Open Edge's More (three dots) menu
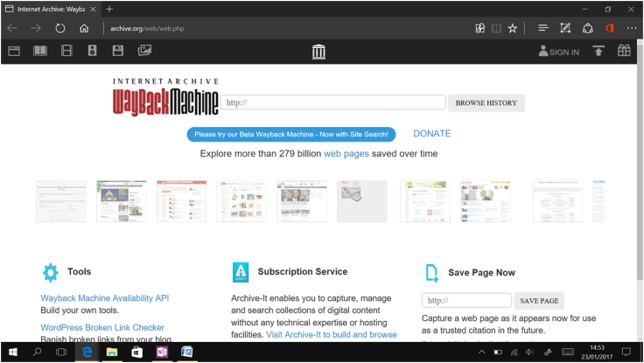644x363 pixels. [x=632, y=28]
